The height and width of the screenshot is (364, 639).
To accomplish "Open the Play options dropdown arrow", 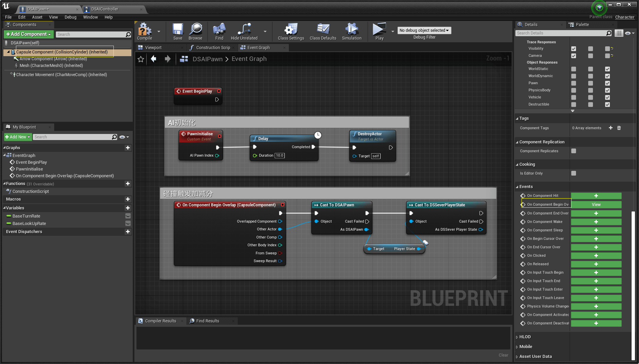I will tap(393, 31).
